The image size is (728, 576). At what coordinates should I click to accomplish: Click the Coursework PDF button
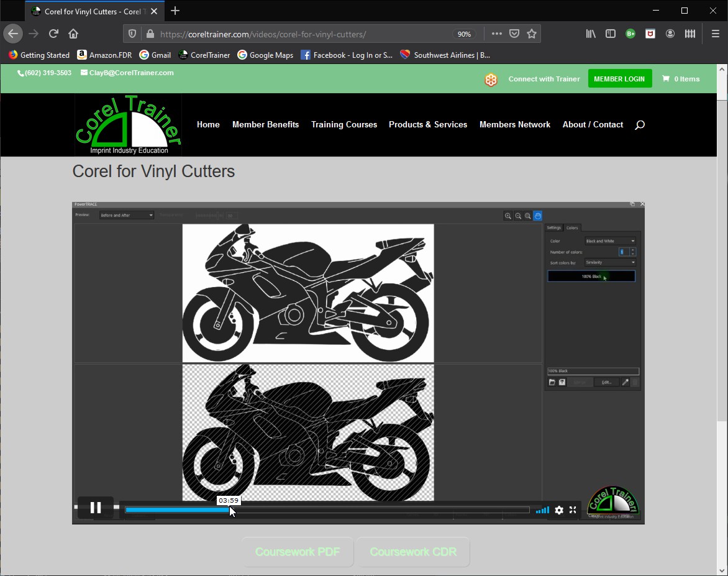298,552
